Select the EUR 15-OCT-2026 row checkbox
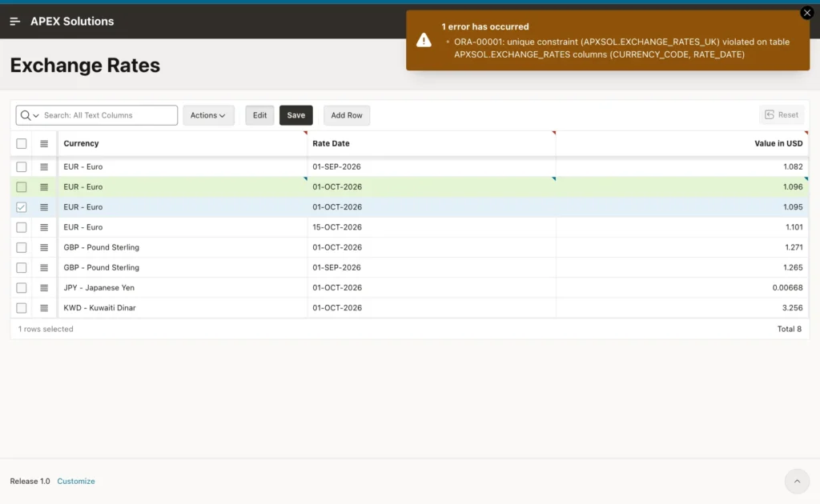 [x=22, y=228]
